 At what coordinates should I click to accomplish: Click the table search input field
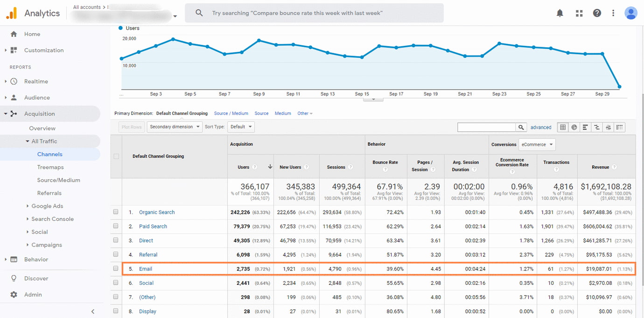pyautogui.click(x=485, y=127)
